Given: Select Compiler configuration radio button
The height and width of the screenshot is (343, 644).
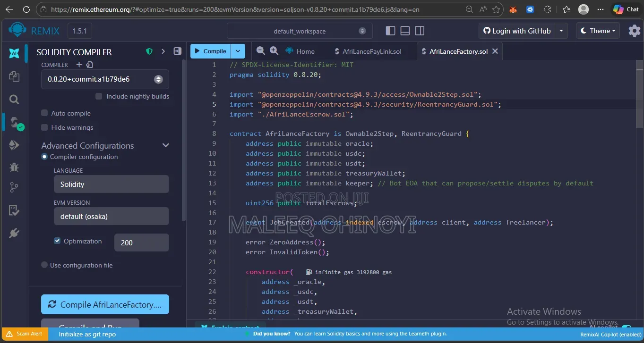Looking at the screenshot, I should pyautogui.click(x=44, y=157).
